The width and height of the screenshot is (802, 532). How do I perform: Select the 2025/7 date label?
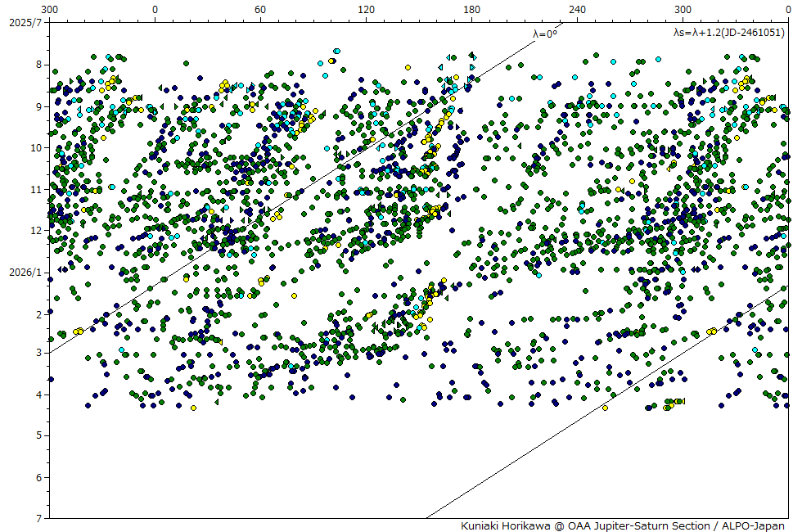tap(22, 22)
